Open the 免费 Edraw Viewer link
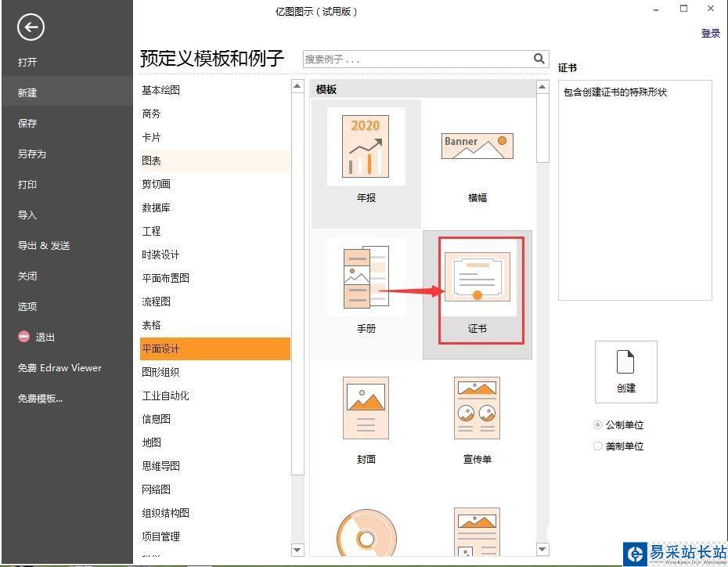Screen dimensions: 728x567 click(60, 368)
